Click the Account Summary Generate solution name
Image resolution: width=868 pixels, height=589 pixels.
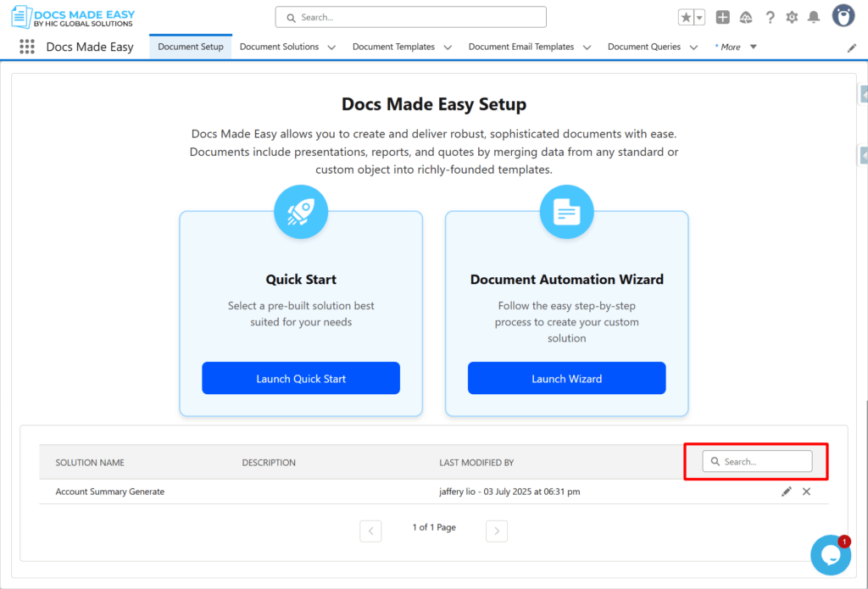(110, 492)
